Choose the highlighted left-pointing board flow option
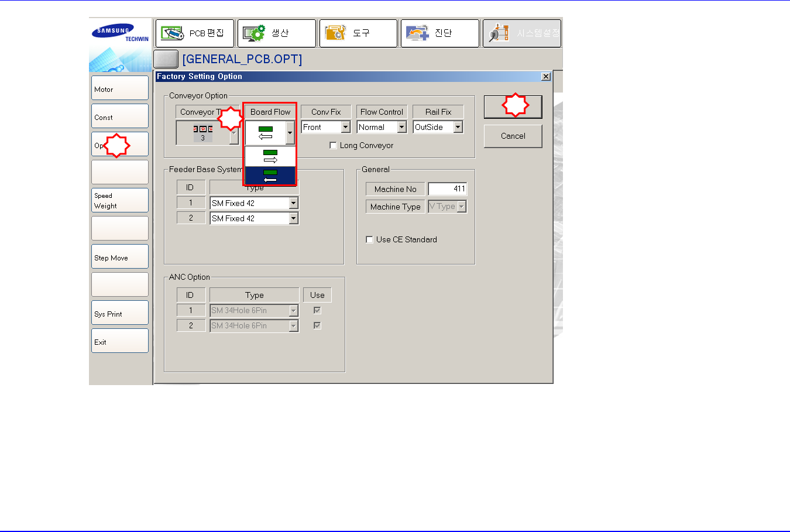The image size is (790, 532). [270, 176]
